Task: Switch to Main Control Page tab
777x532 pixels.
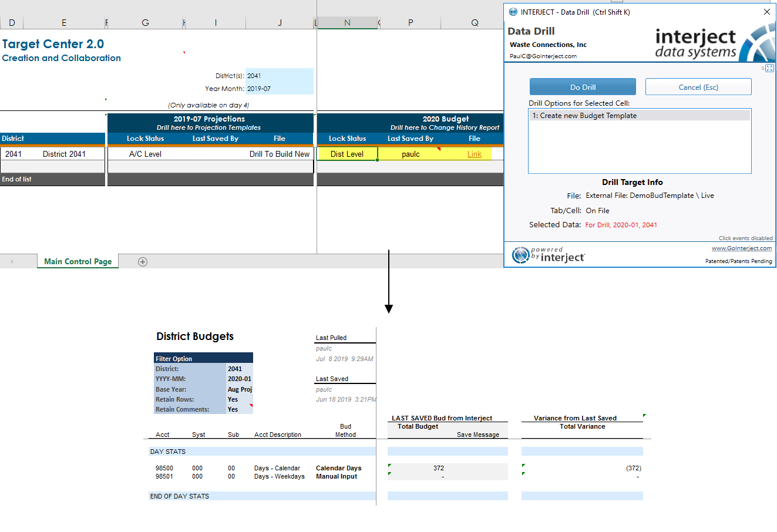Action: (x=78, y=262)
